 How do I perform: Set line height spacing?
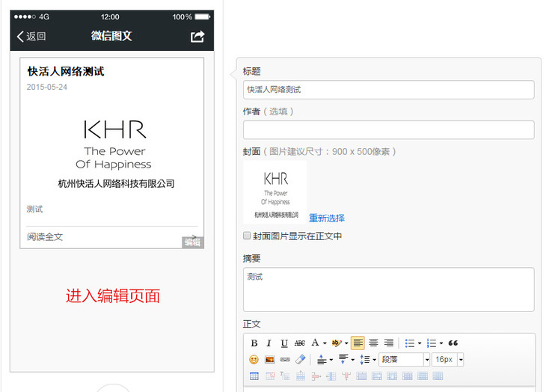point(365,359)
